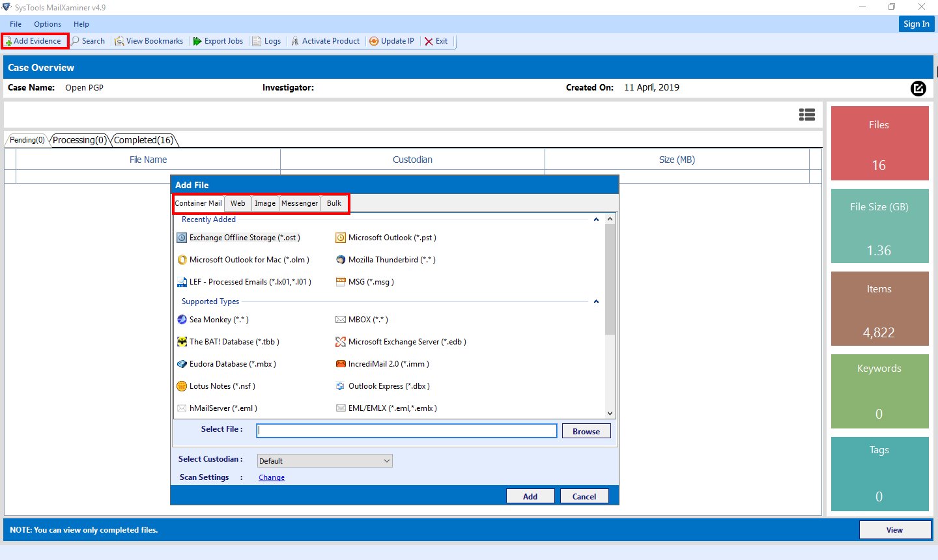Open the Processing(0) tab
Viewport: 938px width, 560px height.
(x=79, y=140)
